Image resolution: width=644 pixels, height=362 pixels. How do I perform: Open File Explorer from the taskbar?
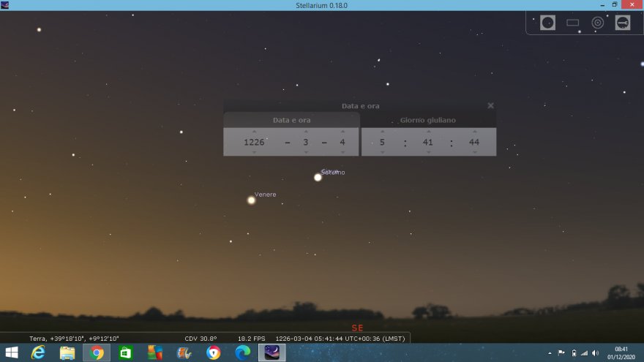point(67,352)
